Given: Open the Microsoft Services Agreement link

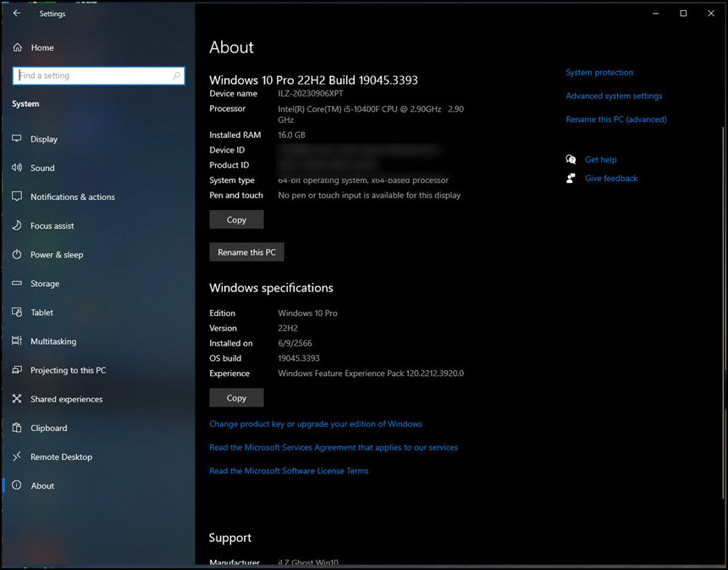Looking at the screenshot, I should click(334, 447).
